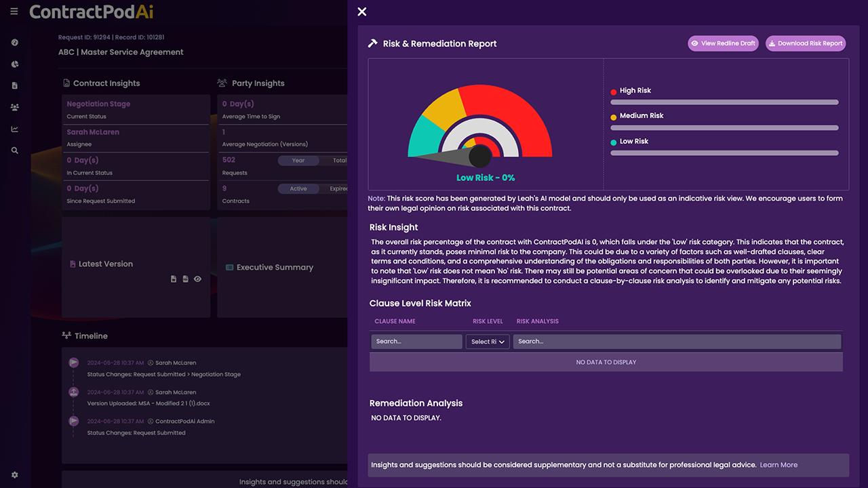
Task: Open the document icon in the left sidebar
Action: tap(15, 86)
